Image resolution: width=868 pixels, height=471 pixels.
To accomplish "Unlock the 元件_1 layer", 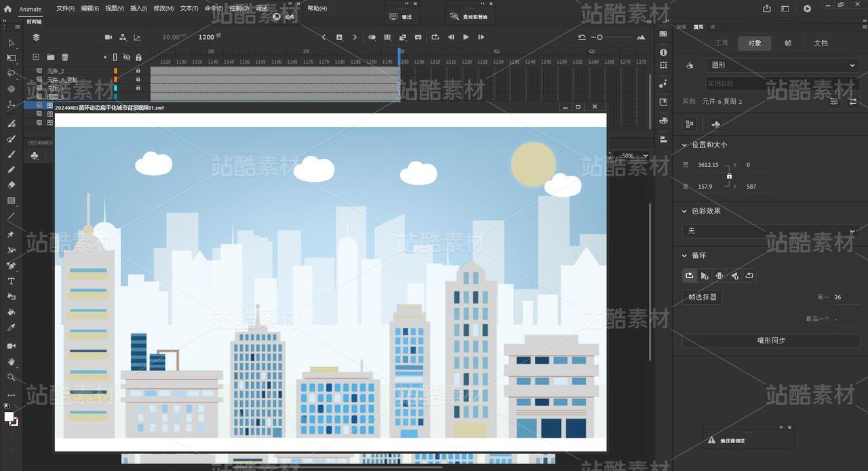I will (x=138, y=88).
